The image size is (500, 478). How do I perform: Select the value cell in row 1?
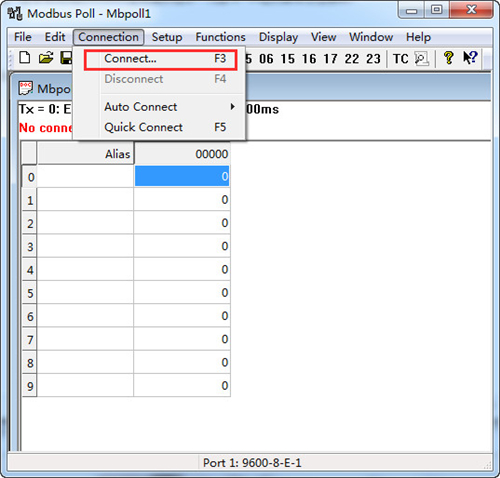tap(182, 199)
